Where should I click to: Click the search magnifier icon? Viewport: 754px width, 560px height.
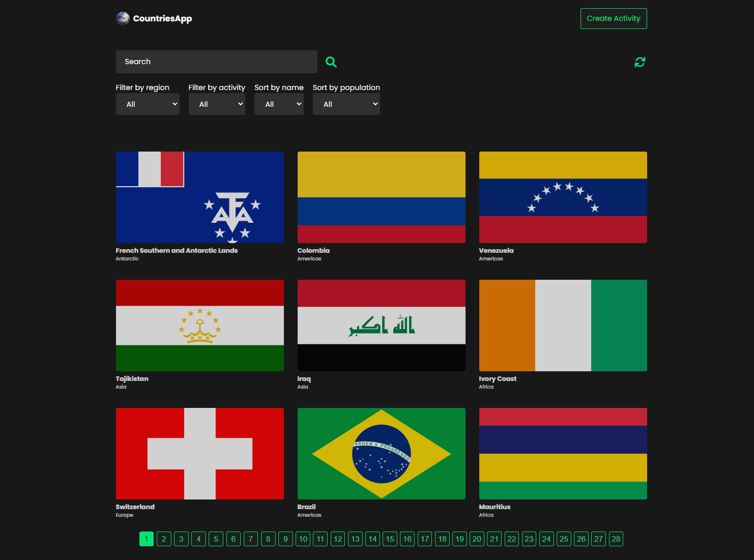[x=331, y=62]
